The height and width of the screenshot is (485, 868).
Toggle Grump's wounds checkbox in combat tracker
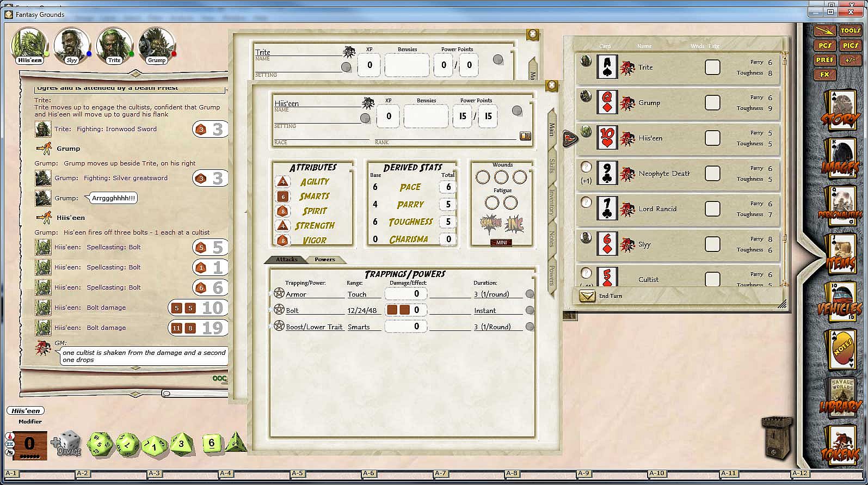pos(712,102)
